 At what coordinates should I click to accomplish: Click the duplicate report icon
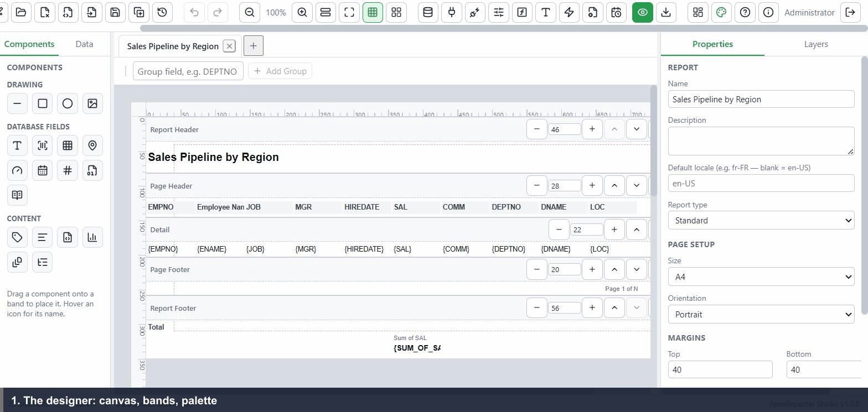click(139, 12)
